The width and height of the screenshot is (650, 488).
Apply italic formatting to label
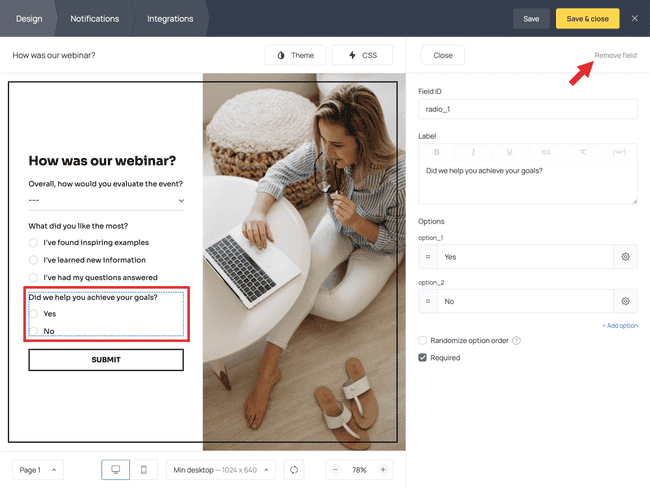click(x=473, y=152)
